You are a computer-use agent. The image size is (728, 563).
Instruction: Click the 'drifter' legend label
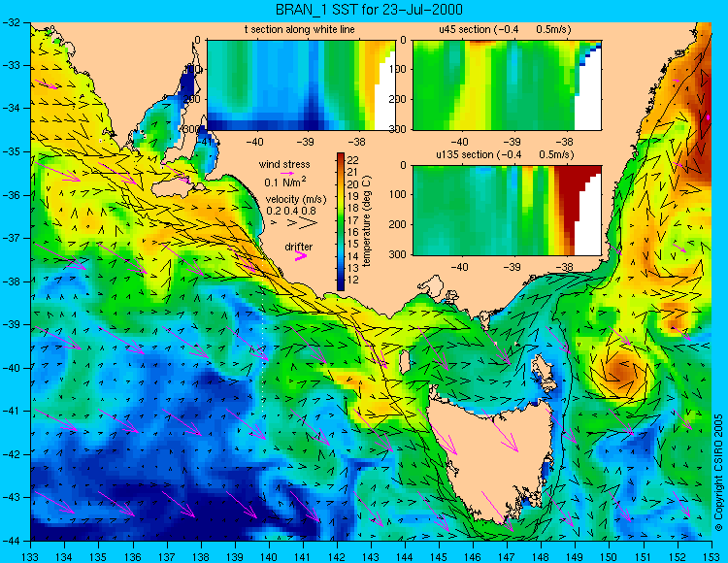tap(299, 247)
